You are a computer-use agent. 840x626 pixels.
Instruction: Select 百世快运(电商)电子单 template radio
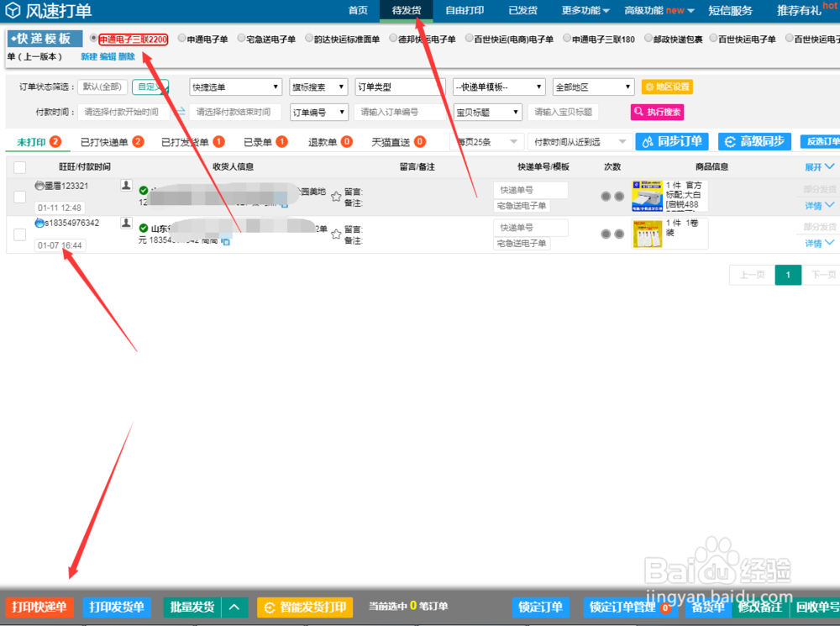tap(469, 38)
